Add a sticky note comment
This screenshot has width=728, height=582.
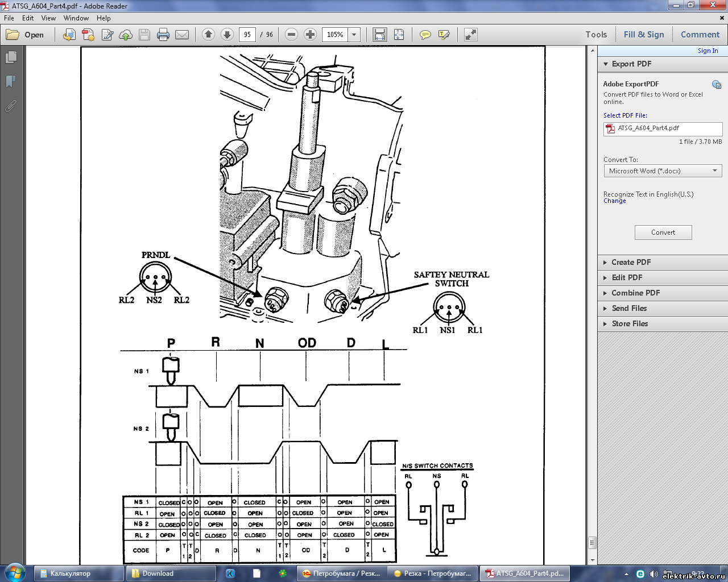[x=425, y=35]
